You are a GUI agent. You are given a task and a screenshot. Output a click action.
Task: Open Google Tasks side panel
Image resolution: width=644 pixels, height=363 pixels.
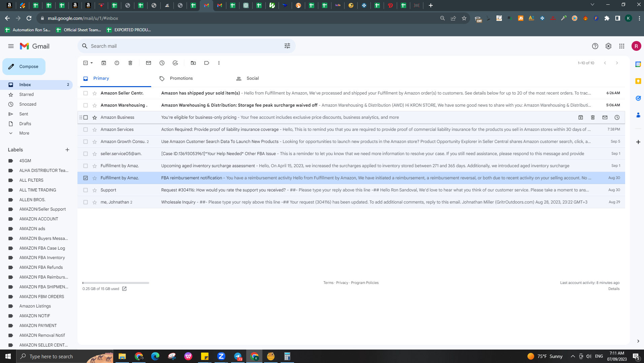coord(638,98)
